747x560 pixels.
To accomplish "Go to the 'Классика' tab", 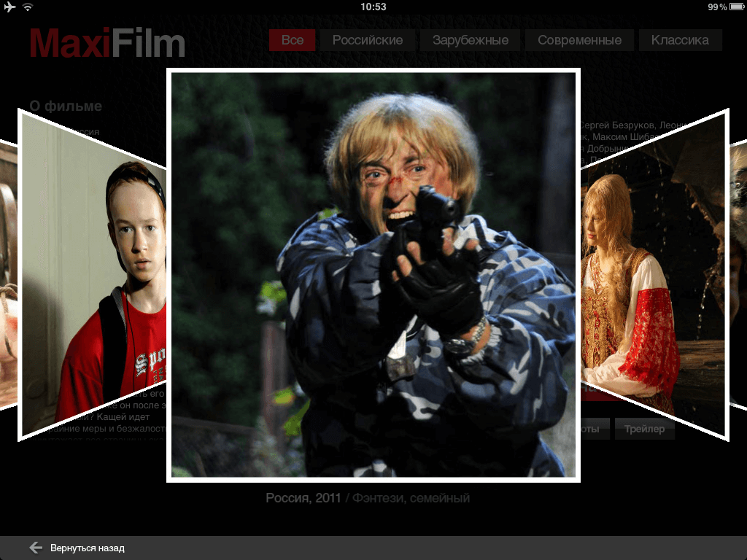I will [x=680, y=40].
